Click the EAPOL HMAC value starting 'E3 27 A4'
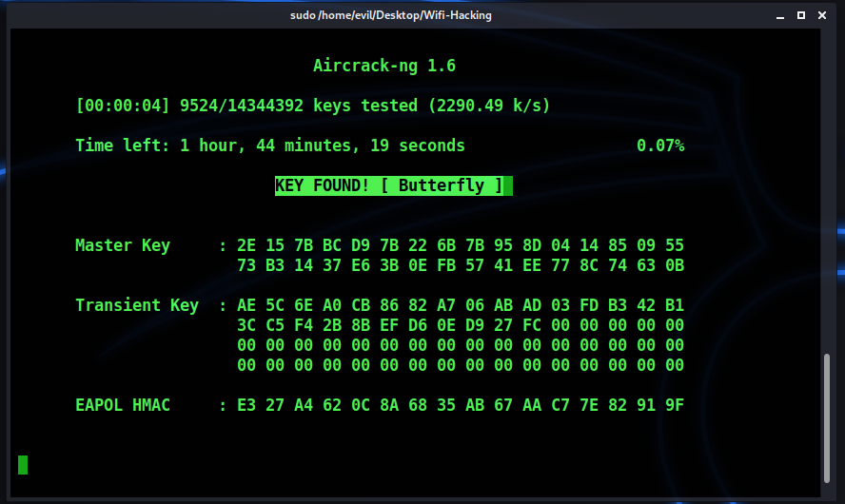This screenshot has height=504, width=845. (461, 405)
